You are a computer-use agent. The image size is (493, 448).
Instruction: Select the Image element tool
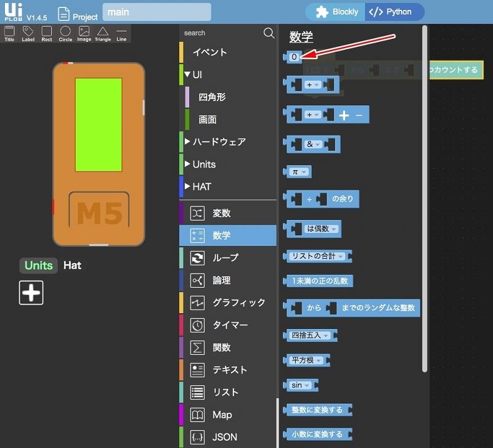coord(84,33)
